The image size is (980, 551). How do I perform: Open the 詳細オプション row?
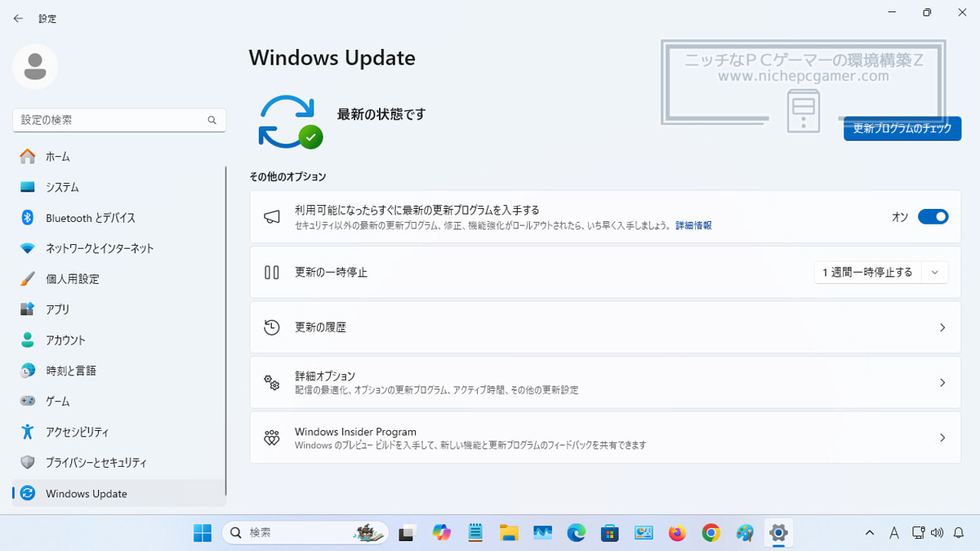click(605, 382)
